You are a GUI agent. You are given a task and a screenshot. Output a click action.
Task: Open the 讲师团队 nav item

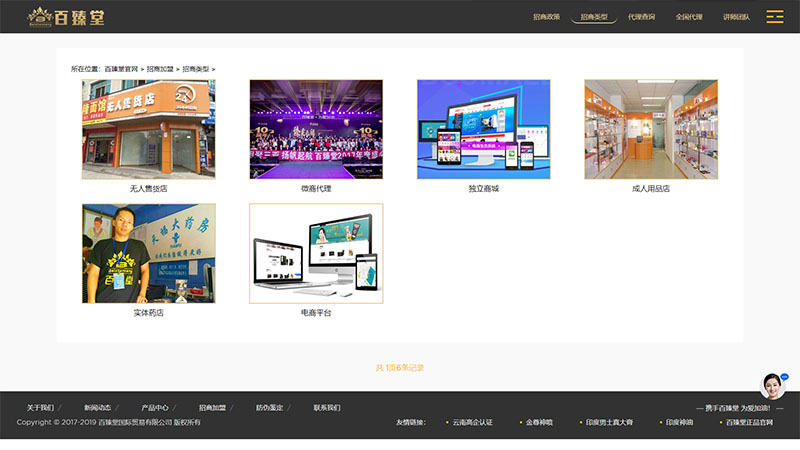coord(736,17)
